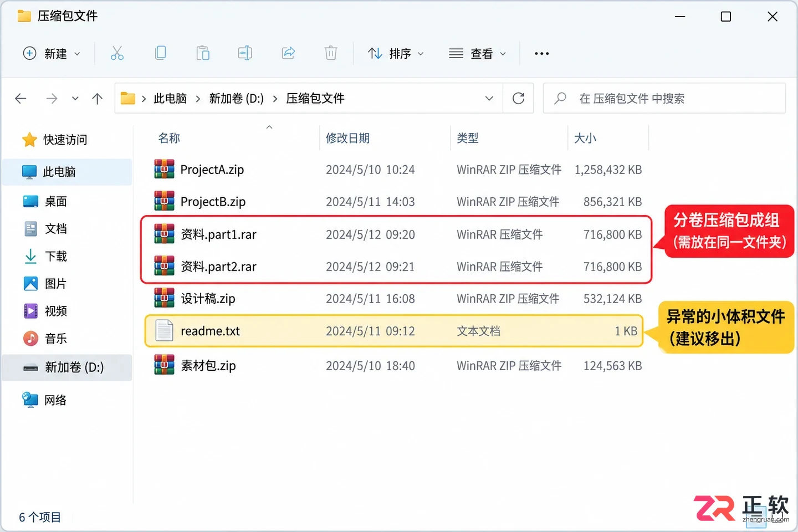Expand chevron after 此电脑 in breadcrumb
The image size is (798, 532).
(x=198, y=99)
